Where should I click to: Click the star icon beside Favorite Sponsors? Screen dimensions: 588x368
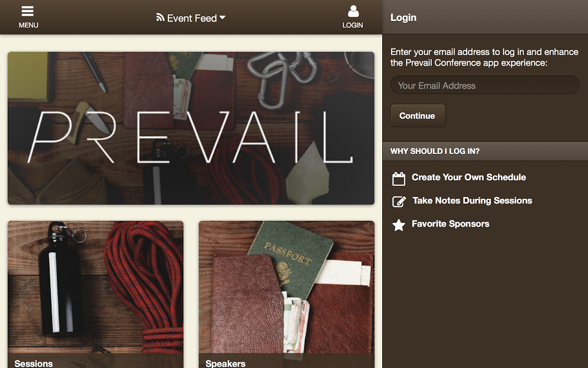(399, 225)
